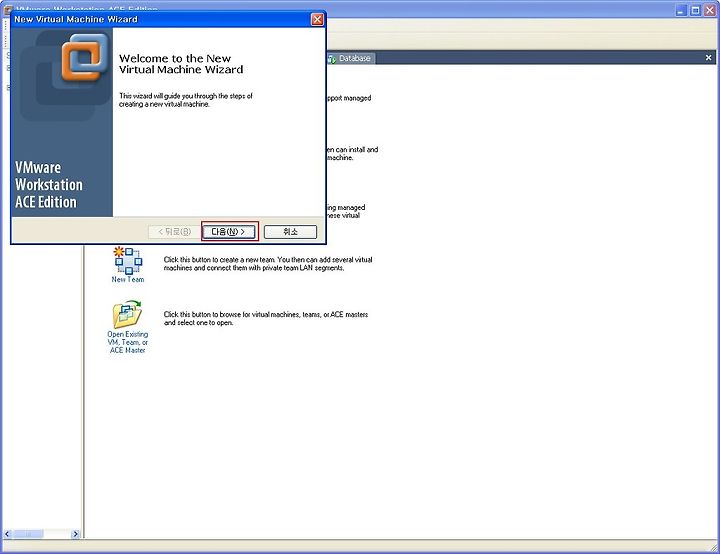Screen dimensions: 720x554
Task: Click the sidebar horizontal scrollbar thumb
Action: (28, 534)
